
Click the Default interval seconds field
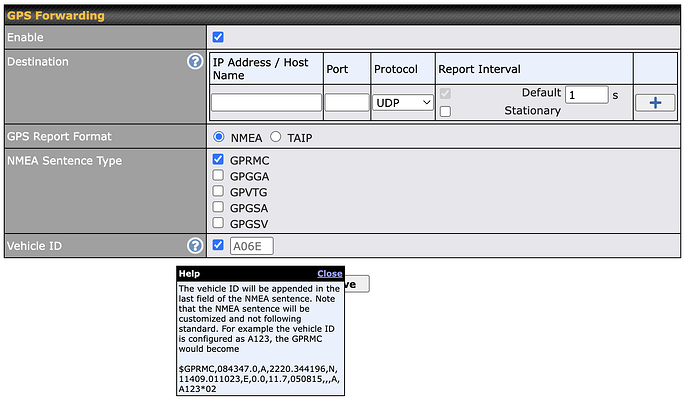586,94
